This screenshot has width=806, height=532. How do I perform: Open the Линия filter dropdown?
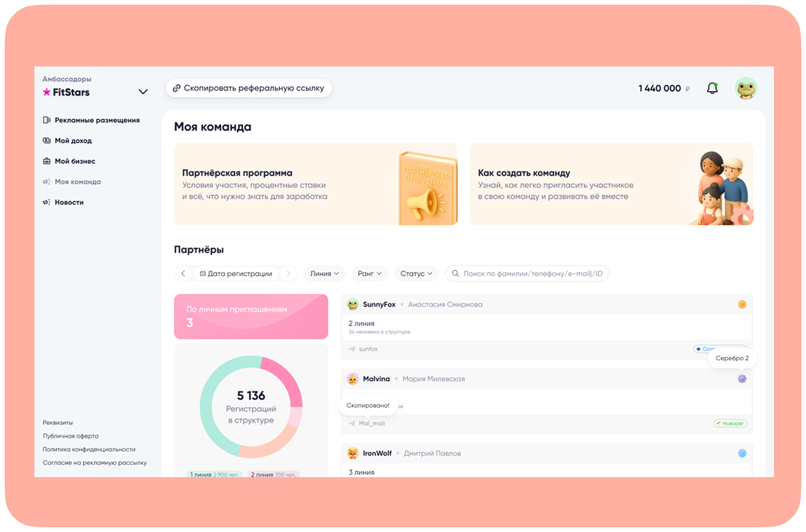point(324,274)
